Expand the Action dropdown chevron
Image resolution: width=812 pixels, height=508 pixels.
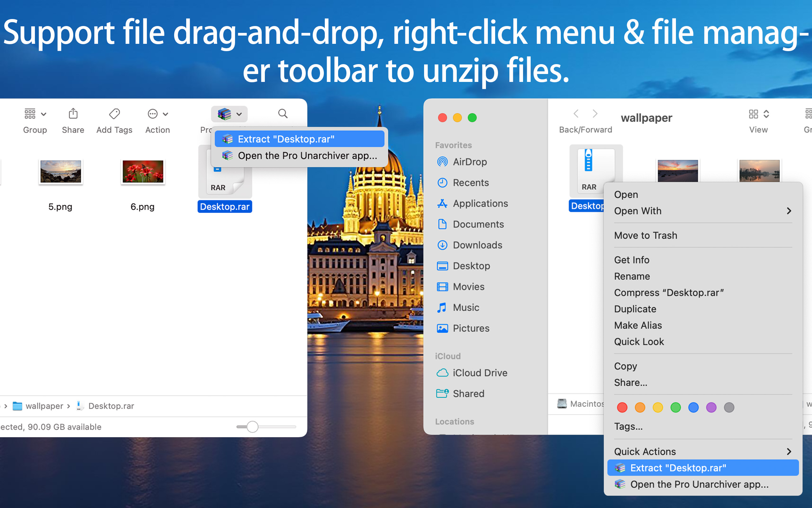tap(166, 114)
